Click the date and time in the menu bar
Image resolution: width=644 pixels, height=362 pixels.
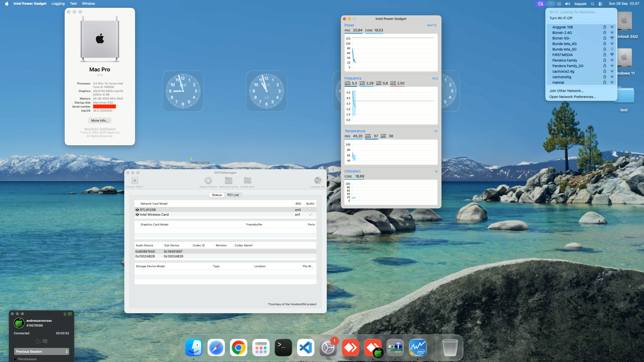(624, 4)
